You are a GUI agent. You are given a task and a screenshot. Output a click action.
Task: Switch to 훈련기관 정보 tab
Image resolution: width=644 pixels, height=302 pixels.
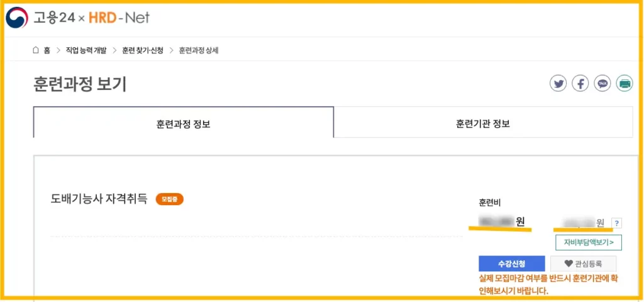point(483,123)
